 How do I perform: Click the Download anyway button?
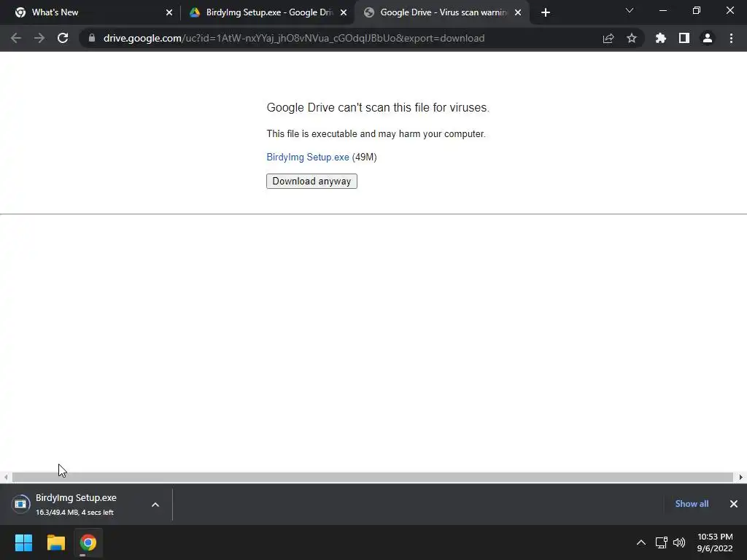tap(311, 182)
